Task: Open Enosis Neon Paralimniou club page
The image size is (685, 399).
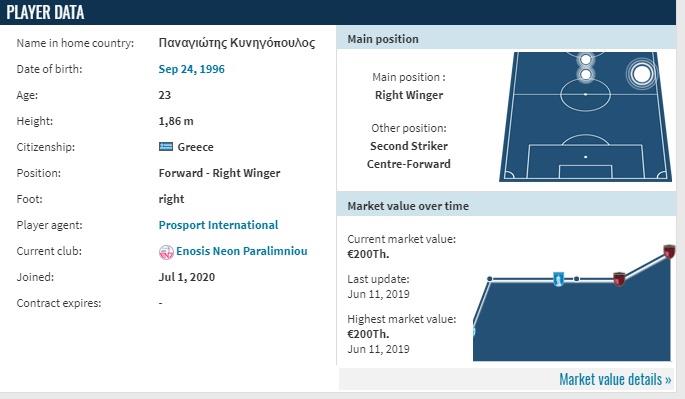Action: tap(242, 251)
